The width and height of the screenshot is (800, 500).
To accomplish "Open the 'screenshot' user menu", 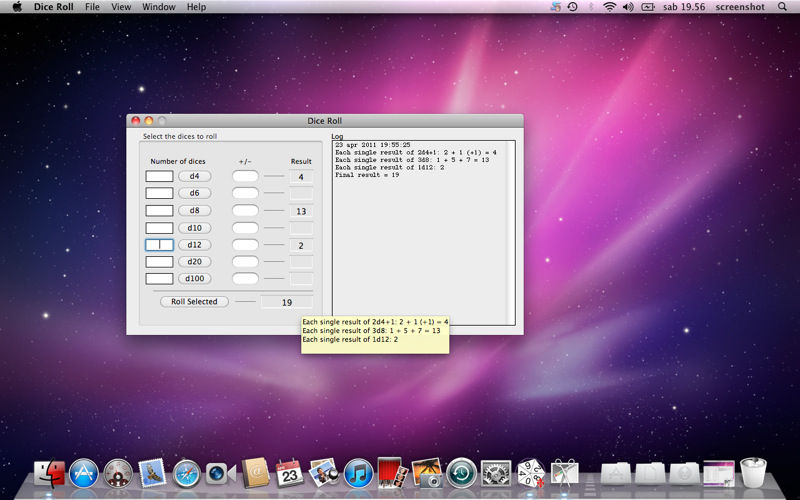I will point(740,7).
